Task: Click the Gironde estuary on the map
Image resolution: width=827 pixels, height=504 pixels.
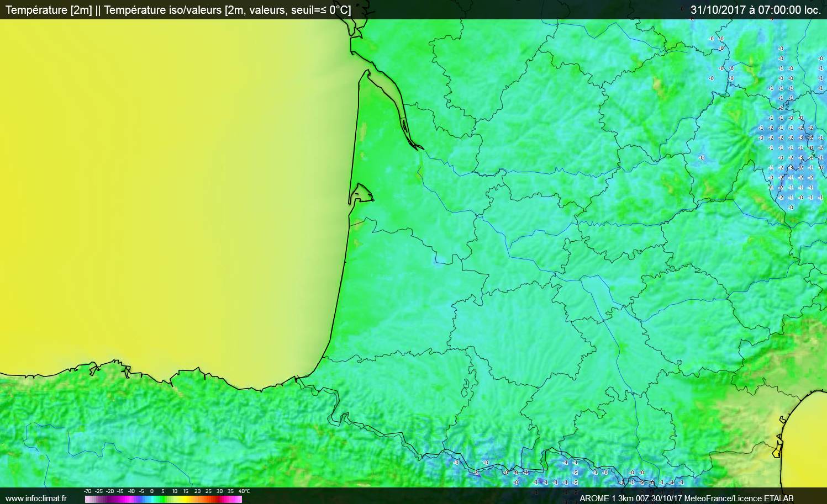Action: coord(389,94)
